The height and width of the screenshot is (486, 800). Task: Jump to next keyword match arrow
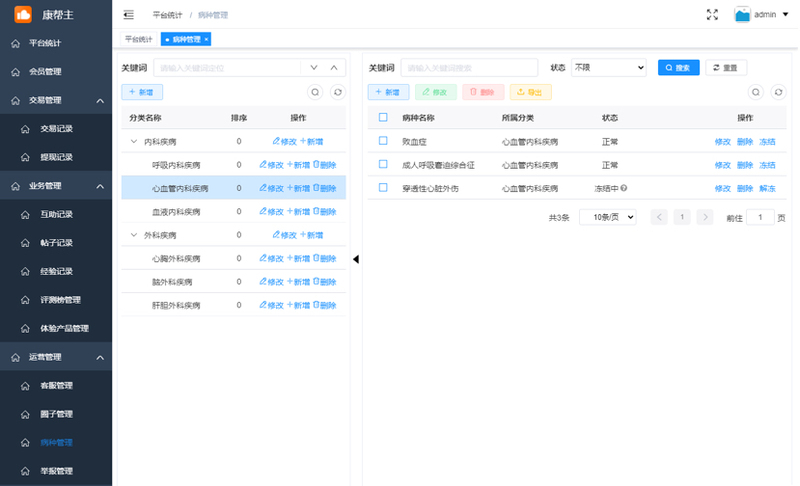pyautogui.click(x=314, y=68)
